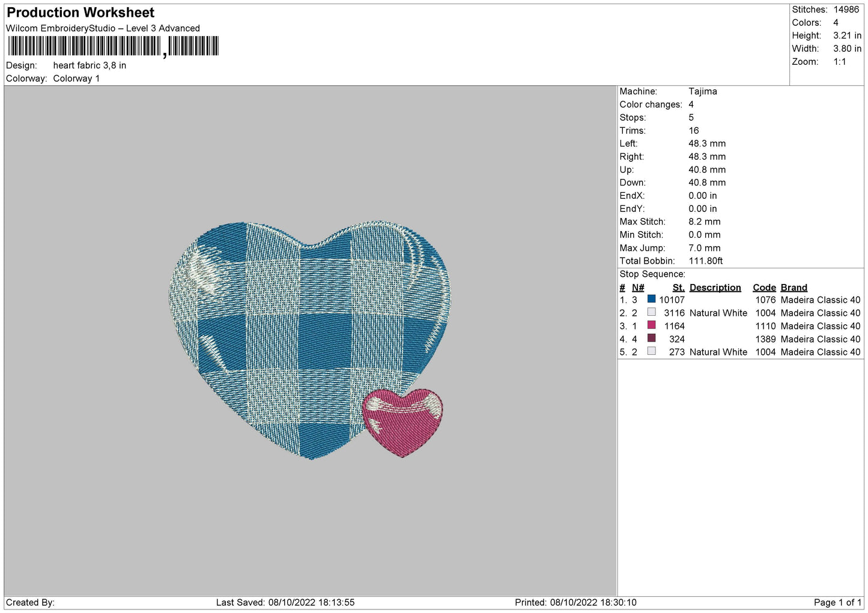Screen dimensions: 868x613
Task: Click 'Madeira Classic 40' in stop row 1
Action: coord(821,300)
